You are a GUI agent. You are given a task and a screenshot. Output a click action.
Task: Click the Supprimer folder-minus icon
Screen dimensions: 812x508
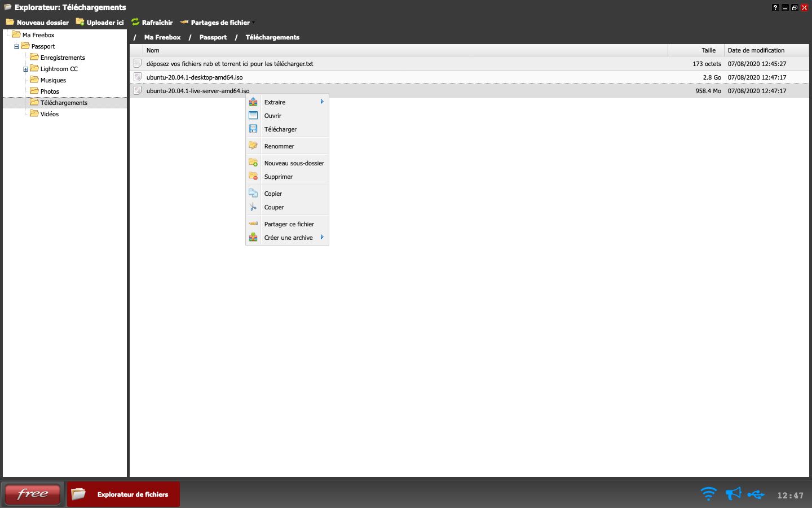click(253, 176)
